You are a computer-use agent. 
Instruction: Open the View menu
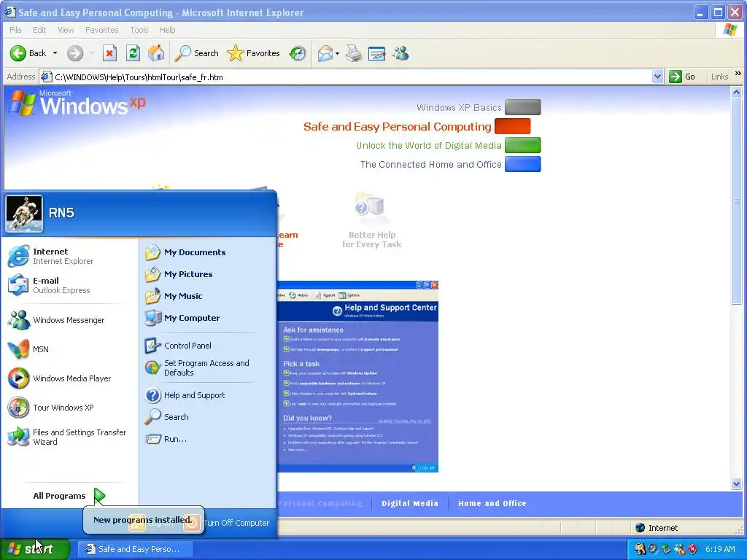point(66,30)
